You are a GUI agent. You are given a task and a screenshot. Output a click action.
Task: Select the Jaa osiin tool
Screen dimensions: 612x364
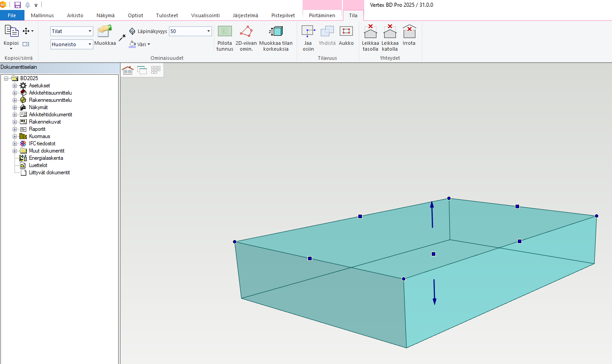point(308,31)
